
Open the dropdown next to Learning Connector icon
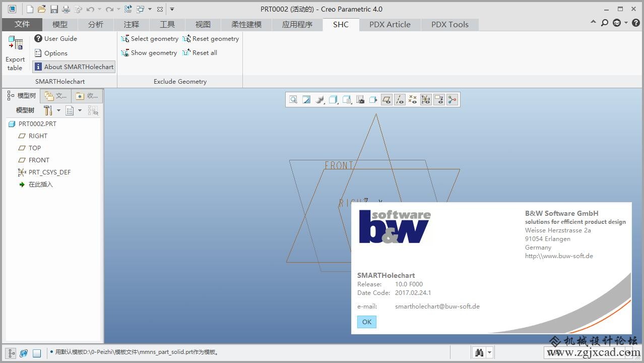[626, 23]
